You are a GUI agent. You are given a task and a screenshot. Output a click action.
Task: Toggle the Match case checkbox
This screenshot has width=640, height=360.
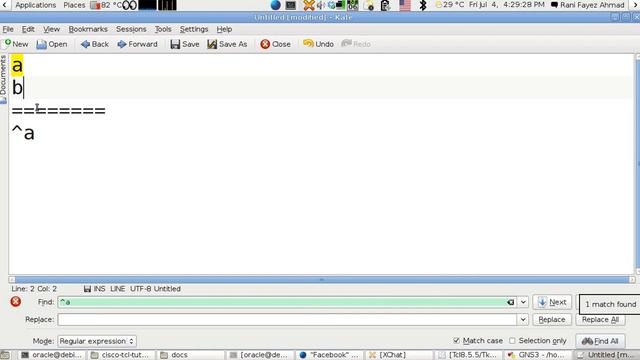click(456, 340)
